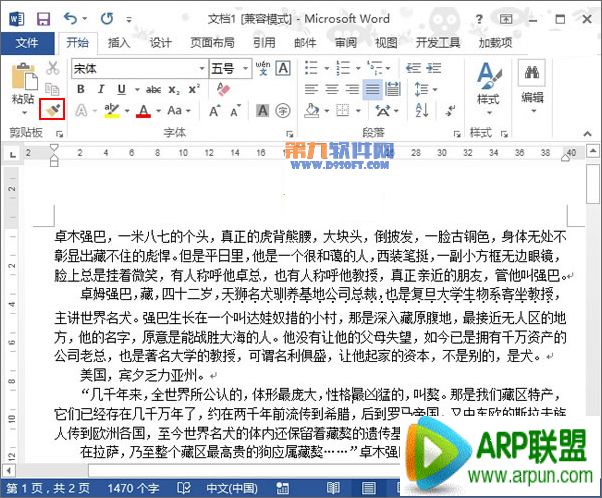Click the macro recording status icon

283,488
